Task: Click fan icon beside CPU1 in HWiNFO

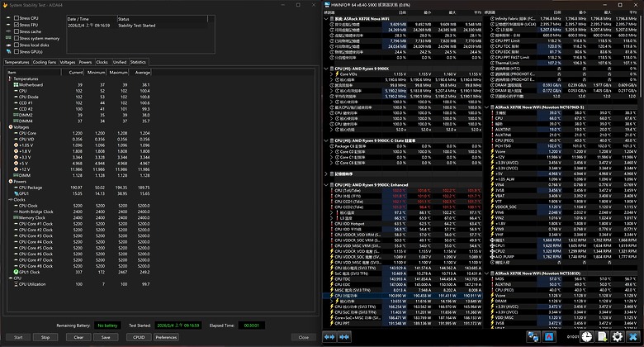Action: click(x=492, y=245)
